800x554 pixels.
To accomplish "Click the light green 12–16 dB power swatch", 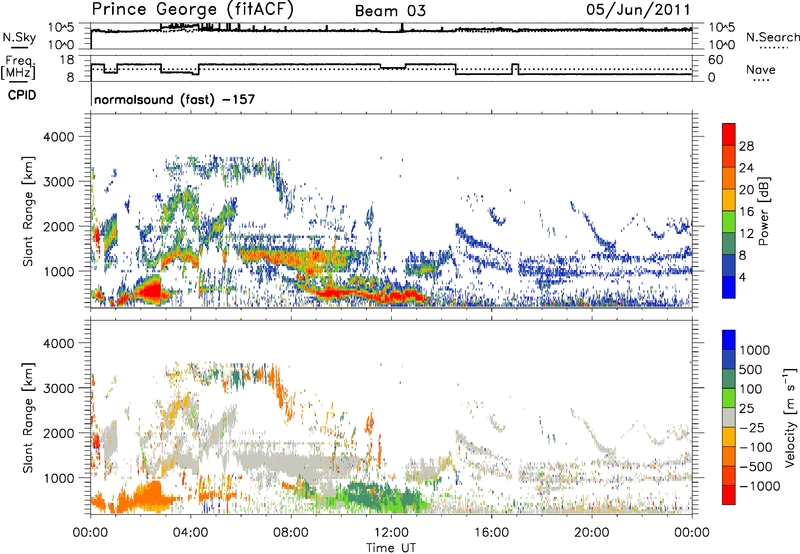I will [729, 222].
